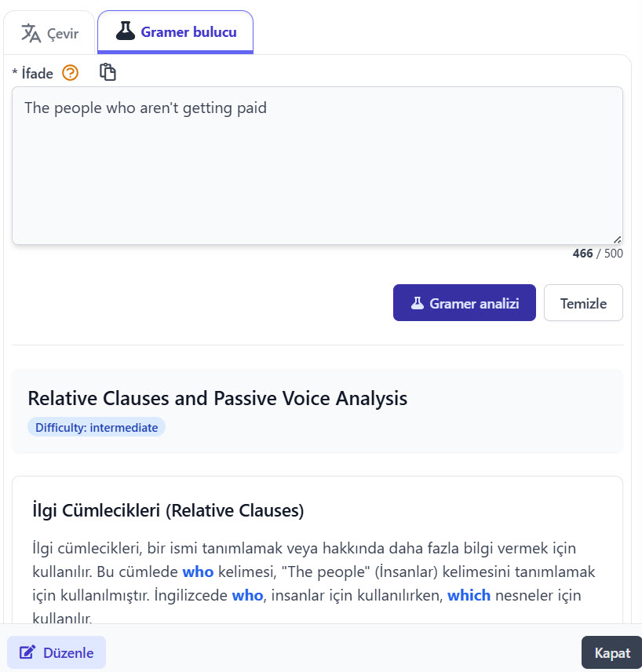
Task: Open the orange help question mark icon
Action: (71, 73)
